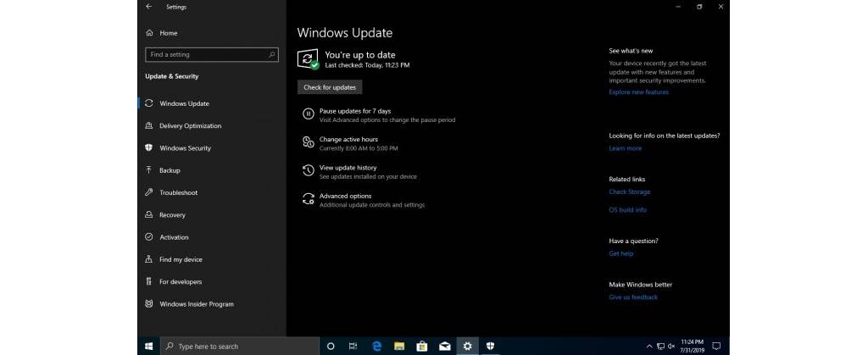Open the Mail app from taskbar
Image resolution: width=868 pixels, height=355 pixels.
pos(444,347)
